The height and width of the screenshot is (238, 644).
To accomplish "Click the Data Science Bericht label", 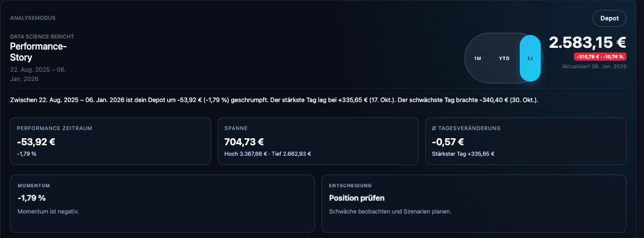I will point(42,37).
